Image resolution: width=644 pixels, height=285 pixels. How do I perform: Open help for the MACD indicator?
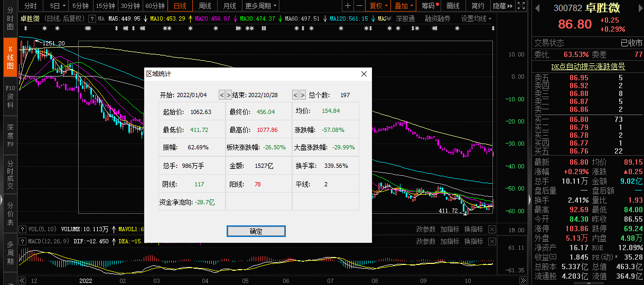click(x=22, y=242)
